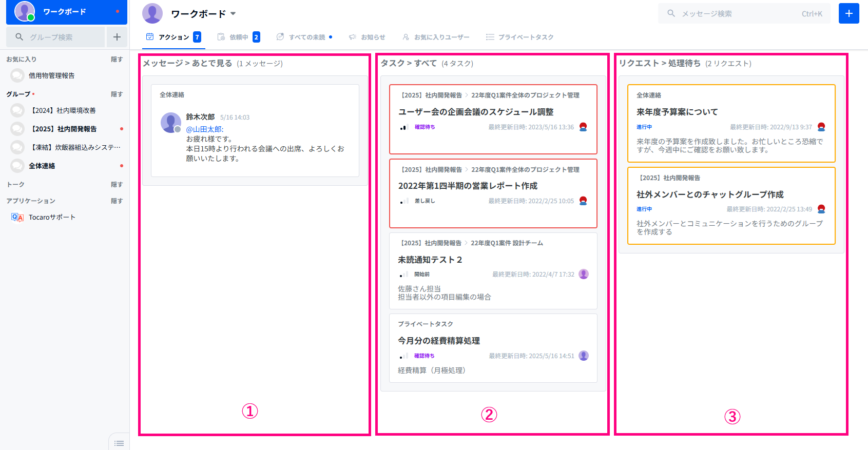The width and height of the screenshot is (868, 450).
Task: Open the ワークボード title dropdown arrow
Action: pyautogui.click(x=233, y=14)
